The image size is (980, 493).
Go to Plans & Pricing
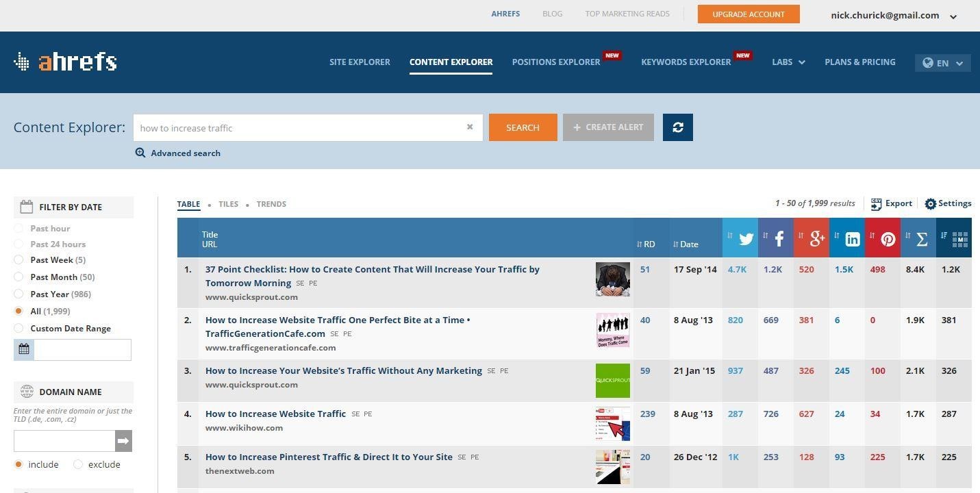[860, 62]
